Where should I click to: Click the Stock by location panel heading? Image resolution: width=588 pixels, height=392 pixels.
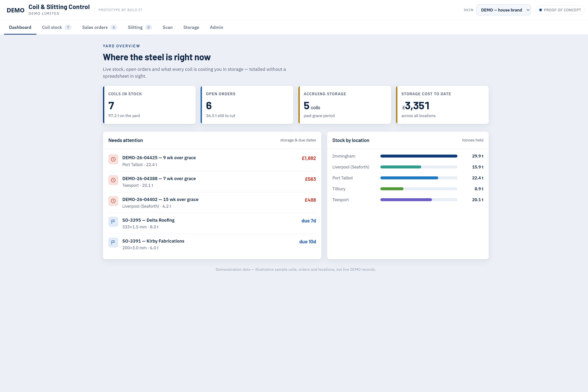[x=351, y=140]
